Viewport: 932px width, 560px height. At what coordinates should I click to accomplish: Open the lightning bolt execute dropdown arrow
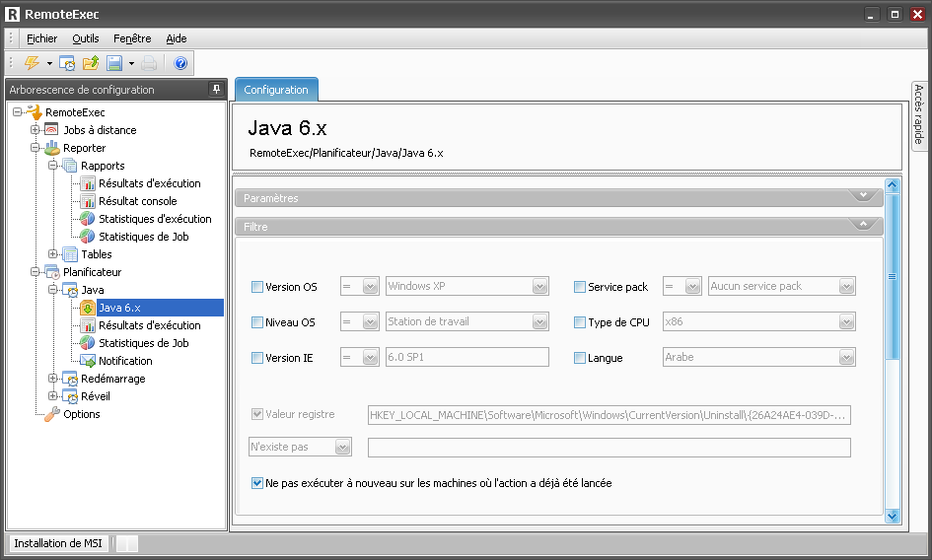click(49, 63)
